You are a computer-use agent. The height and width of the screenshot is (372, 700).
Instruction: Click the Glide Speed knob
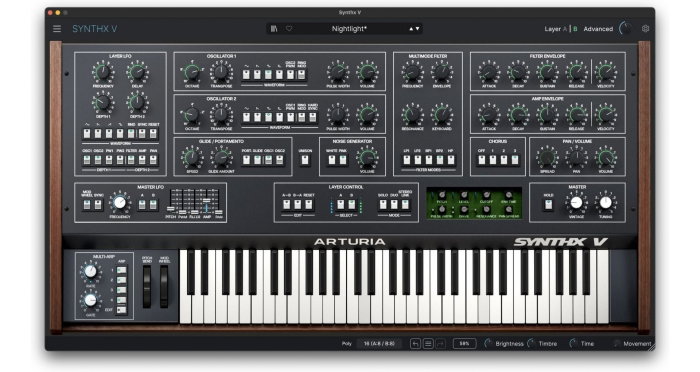[192, 157]
